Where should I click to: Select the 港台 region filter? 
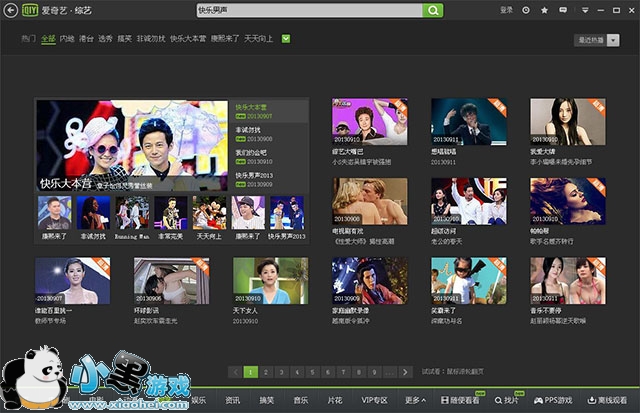[x=86, y=39]
